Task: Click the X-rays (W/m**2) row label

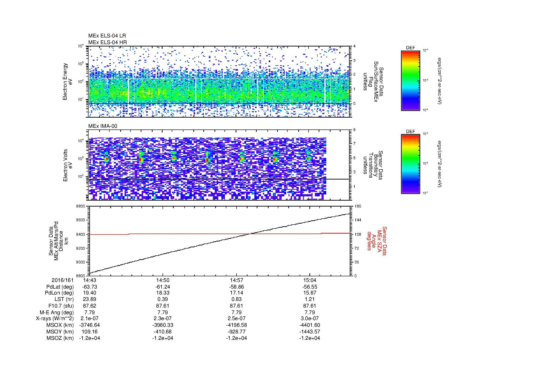Action: tap(55, 318)
